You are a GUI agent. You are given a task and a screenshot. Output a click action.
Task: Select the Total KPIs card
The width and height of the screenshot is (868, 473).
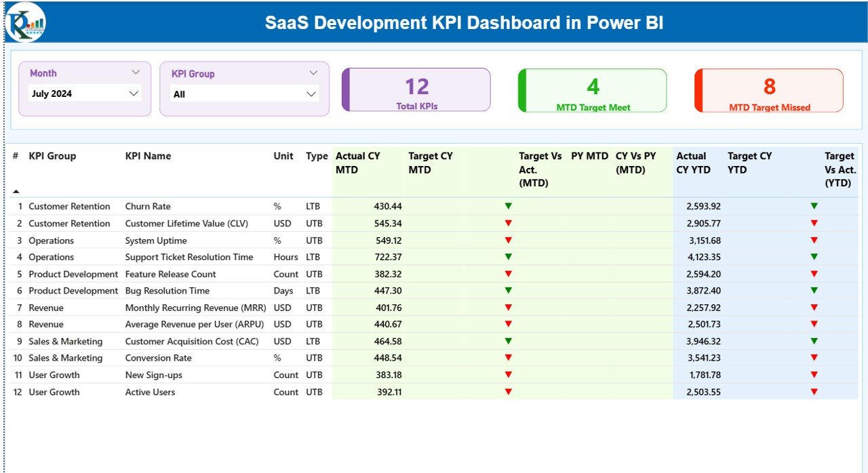click(416, 89)
